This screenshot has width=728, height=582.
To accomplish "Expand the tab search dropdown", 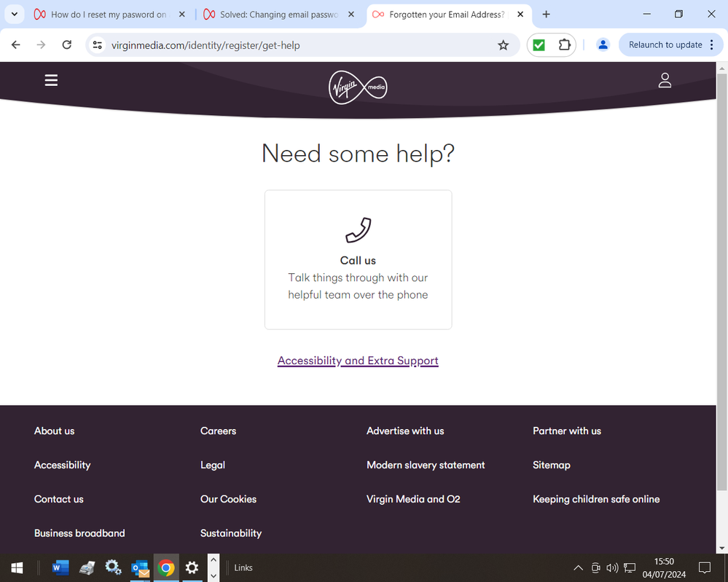I will coord(15,15).
